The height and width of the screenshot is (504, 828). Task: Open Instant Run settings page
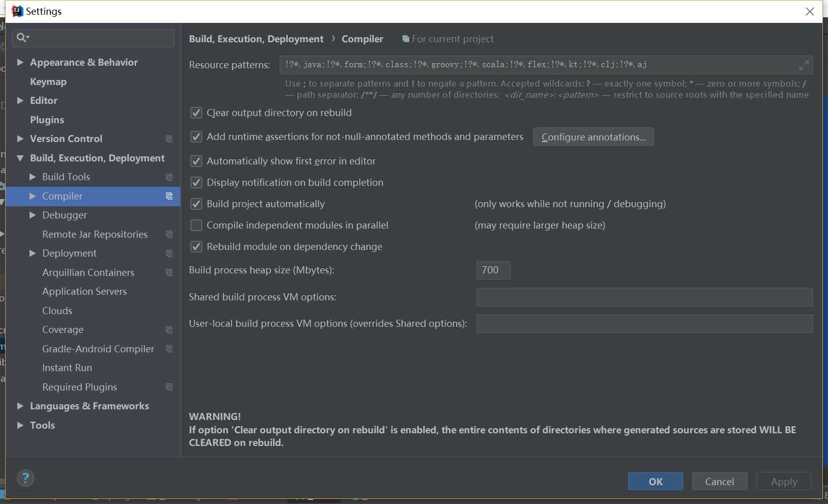67,368
